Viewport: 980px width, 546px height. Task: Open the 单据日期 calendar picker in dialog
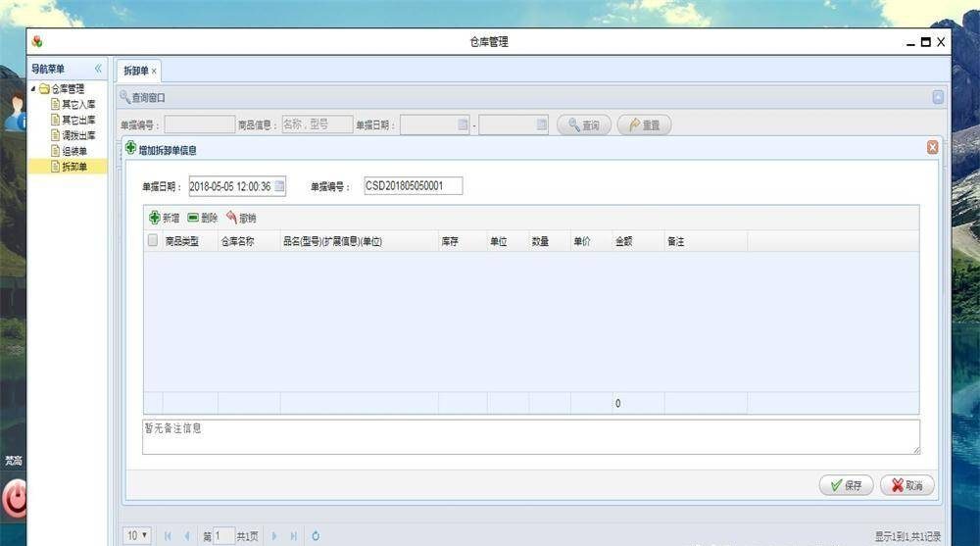pyautogui.click(x=279, y=185)
